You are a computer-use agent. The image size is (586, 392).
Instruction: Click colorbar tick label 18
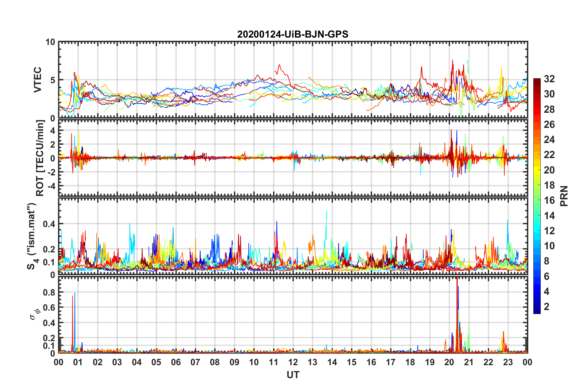tap(549, 185)
